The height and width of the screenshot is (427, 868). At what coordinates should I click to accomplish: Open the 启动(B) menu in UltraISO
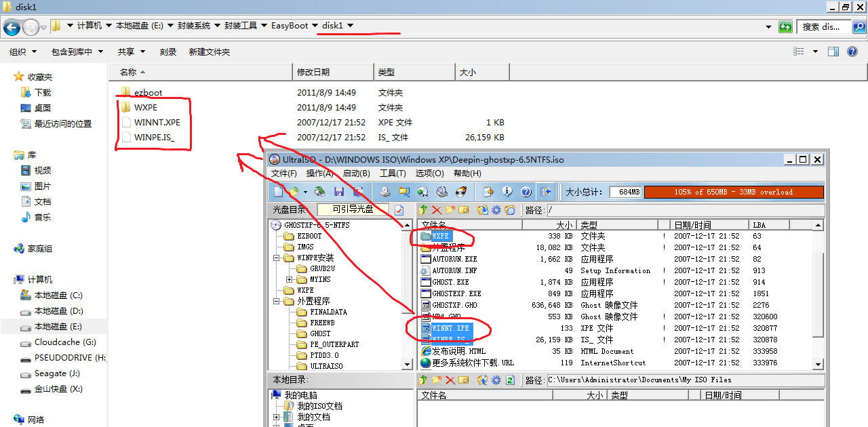(356, 174)
